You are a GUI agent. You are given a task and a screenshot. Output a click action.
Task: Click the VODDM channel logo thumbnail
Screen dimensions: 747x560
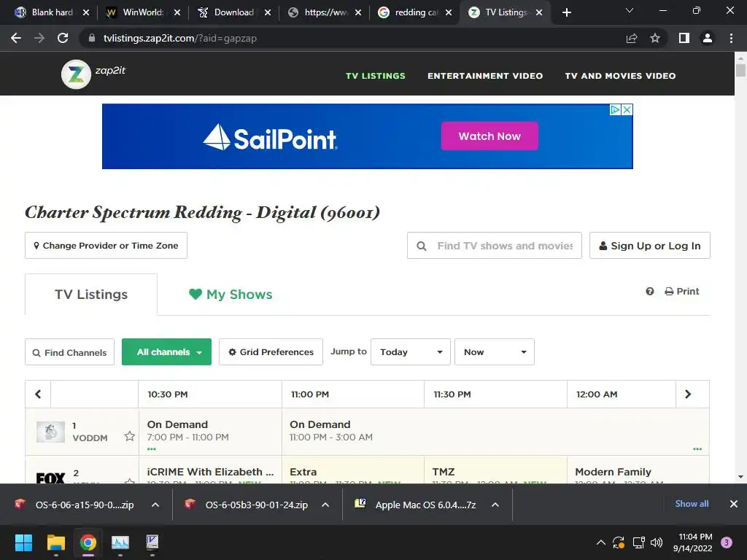50,432
